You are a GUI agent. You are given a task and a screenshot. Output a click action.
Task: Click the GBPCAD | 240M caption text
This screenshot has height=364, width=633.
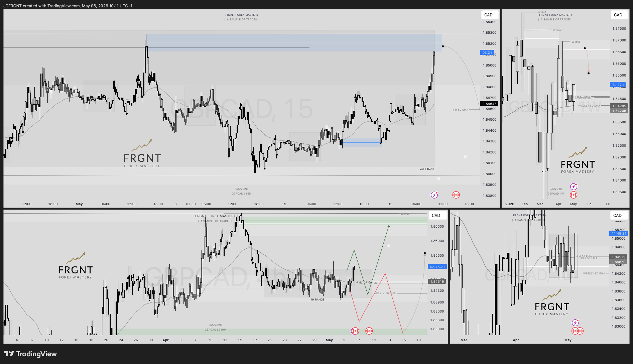[x=215, y=330]
